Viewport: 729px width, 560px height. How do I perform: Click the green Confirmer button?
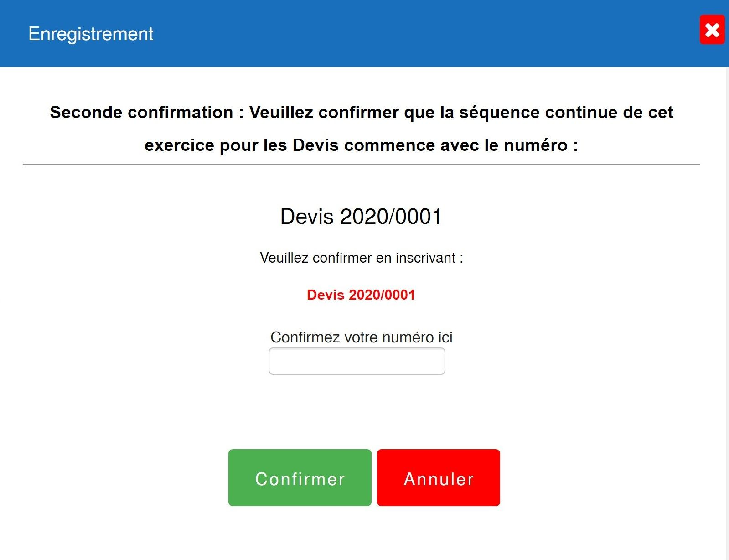coord(300,477)
